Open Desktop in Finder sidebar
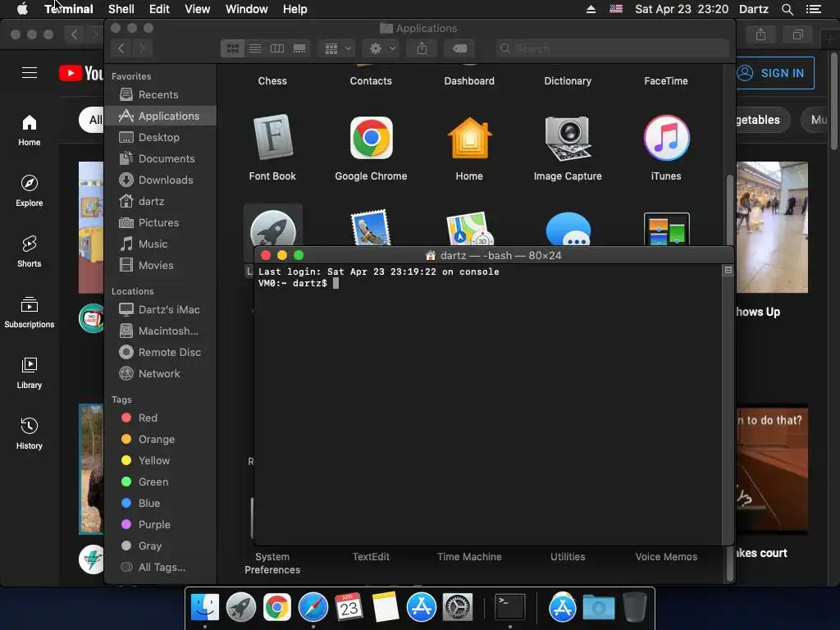 [x=160, y=138]
